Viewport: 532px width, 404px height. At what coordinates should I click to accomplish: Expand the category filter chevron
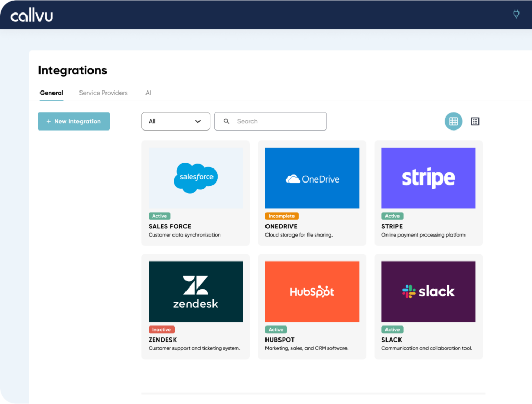(x=198, y=121)
